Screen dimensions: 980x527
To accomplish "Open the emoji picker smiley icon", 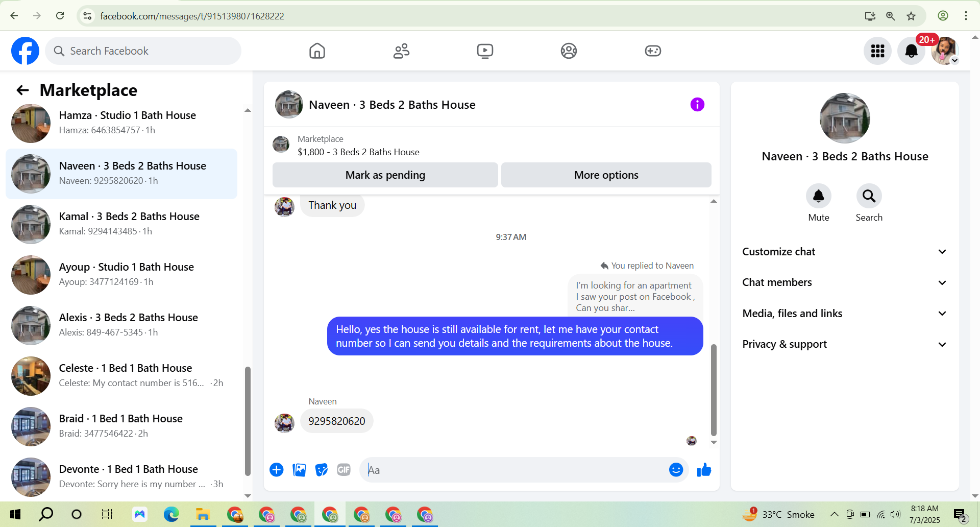I will pos(676,470).
